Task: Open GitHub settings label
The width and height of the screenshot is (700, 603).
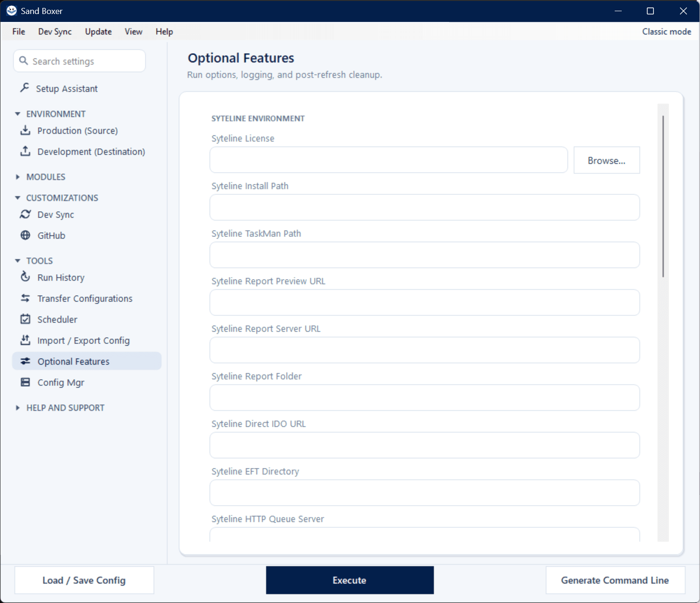Action: point(51,236)
